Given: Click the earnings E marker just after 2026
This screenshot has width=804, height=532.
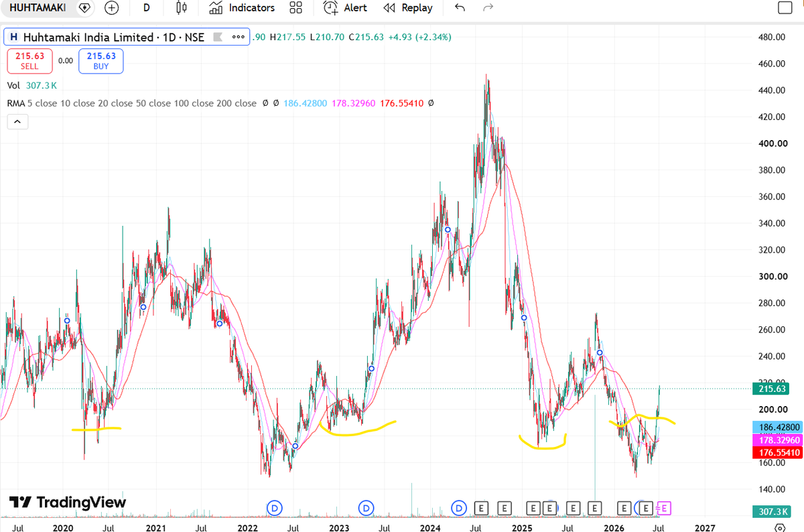Looking at the screenshot, I should tap(624, 508).
